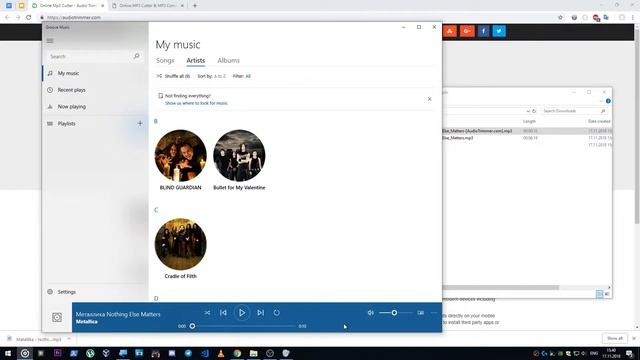Click the Facebook share button on webpage
This screenshot has height=360, width=640.
pyautogui.click(x=483, y=31)
